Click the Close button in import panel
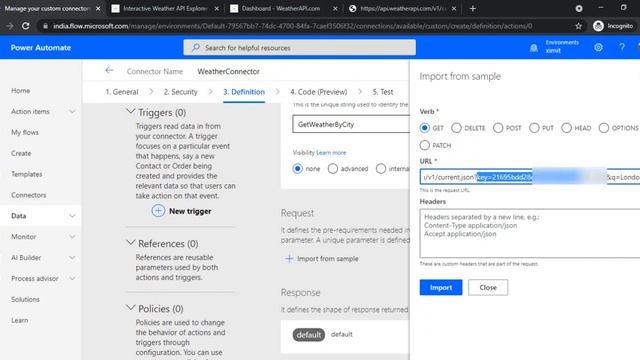This screenshot has width=640, height=360. point(488,287)
